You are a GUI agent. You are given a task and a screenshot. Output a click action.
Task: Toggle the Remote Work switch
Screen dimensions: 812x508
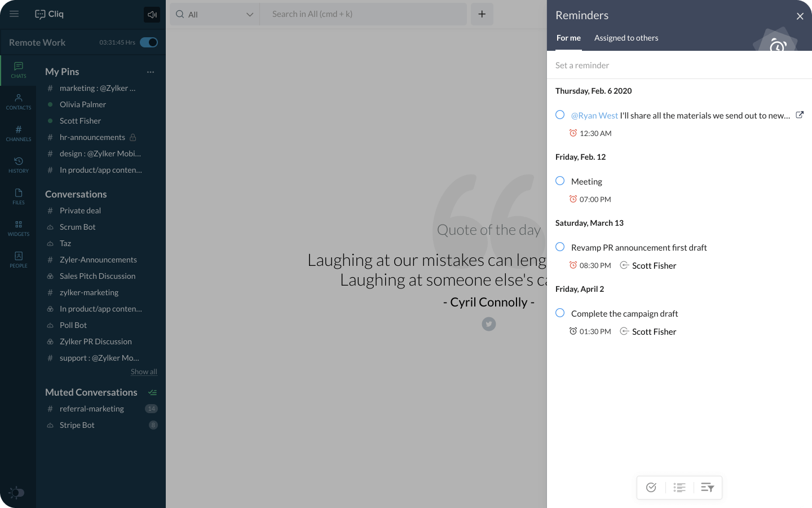click(x=149, y=42)
